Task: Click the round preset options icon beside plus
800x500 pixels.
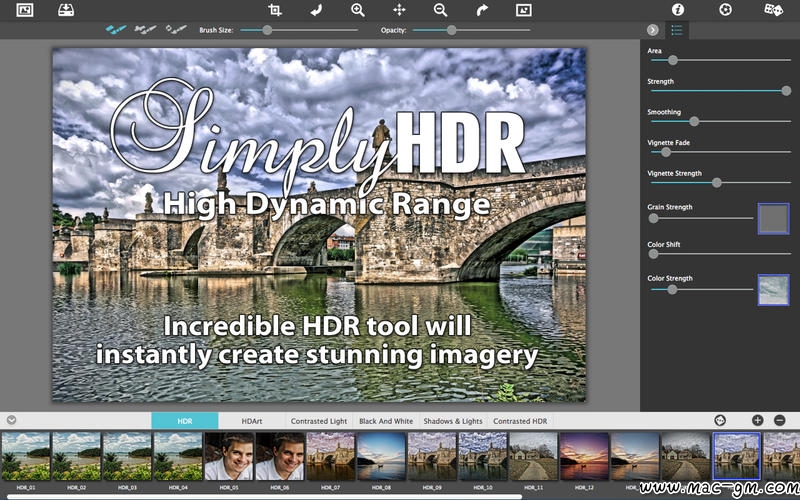Action: pyautogui.click(x=720, y=420)
